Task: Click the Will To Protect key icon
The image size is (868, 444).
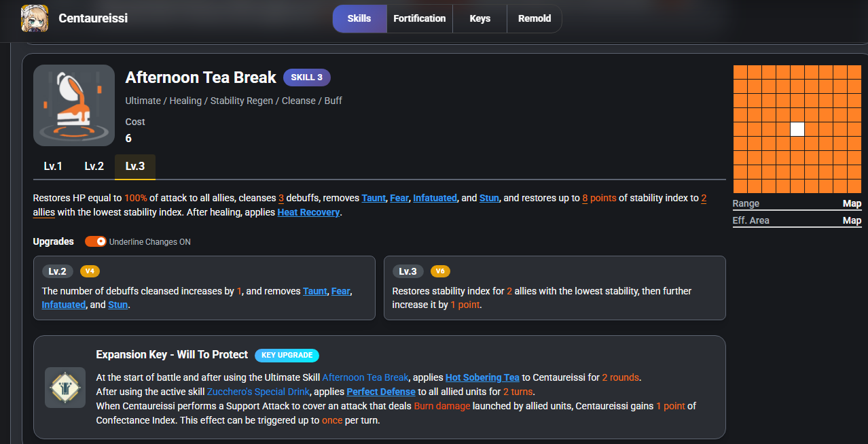Action: (x=65, y=388)
